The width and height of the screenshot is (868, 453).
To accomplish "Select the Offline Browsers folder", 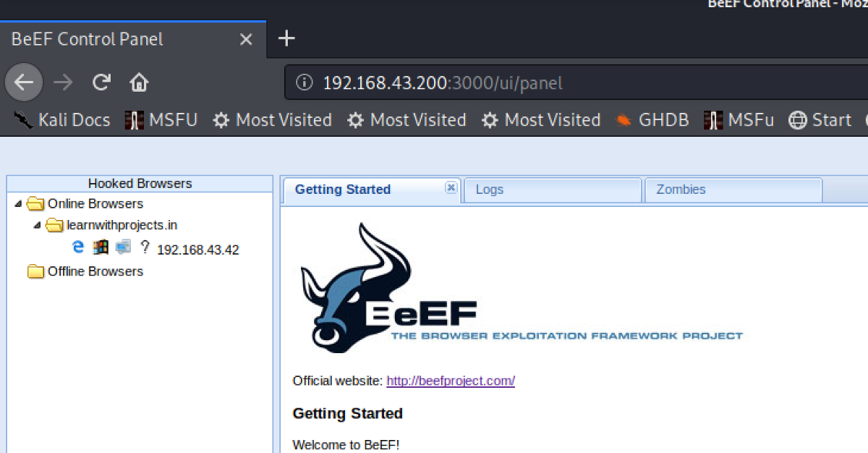I will click(95, 271).
